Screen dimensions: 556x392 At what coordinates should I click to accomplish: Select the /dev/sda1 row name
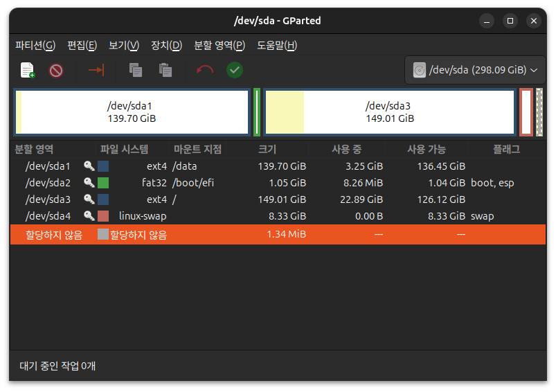[x=48, y=166]
